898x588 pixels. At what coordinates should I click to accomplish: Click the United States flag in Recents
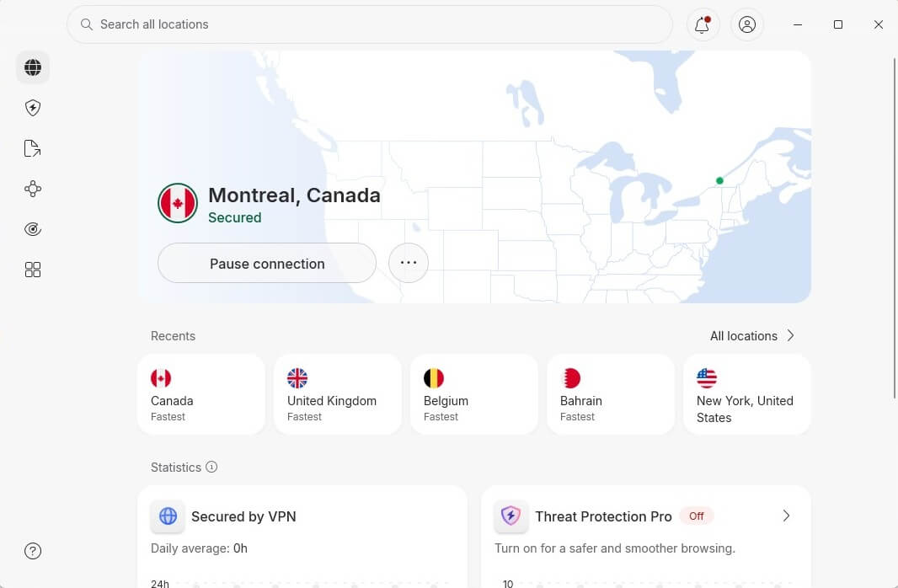(707, 378)
